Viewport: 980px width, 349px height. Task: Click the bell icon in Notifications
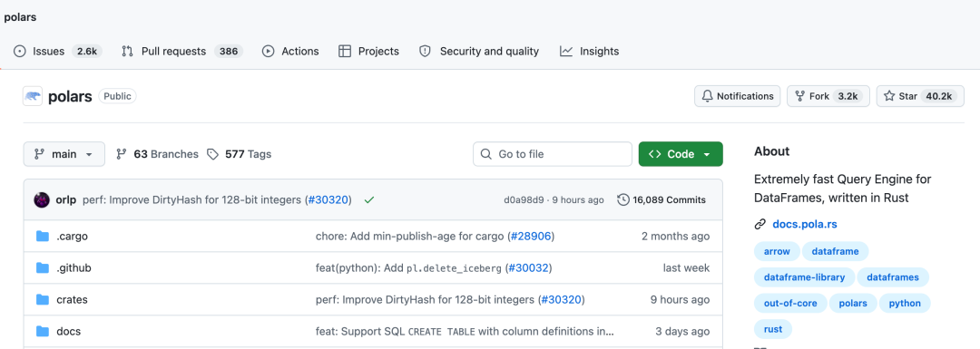[x=708, y=96]
